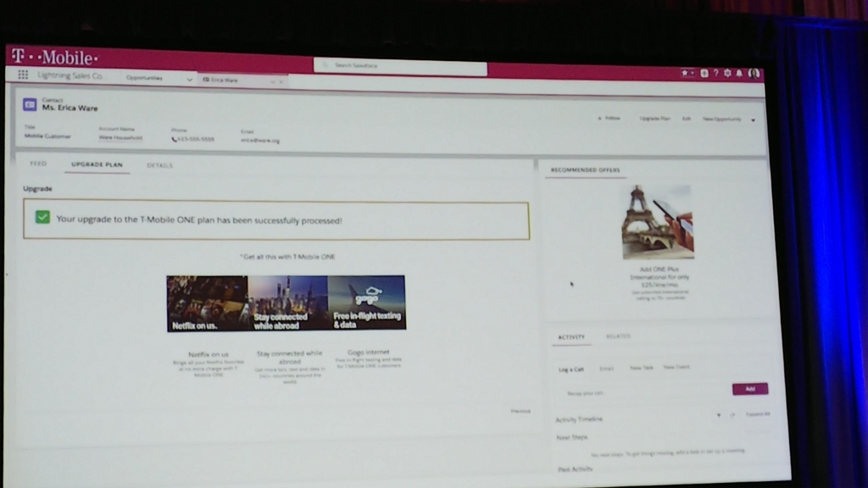Open the Ware Household account link
The image size is (868, 488).
click(x=120, y=138)
